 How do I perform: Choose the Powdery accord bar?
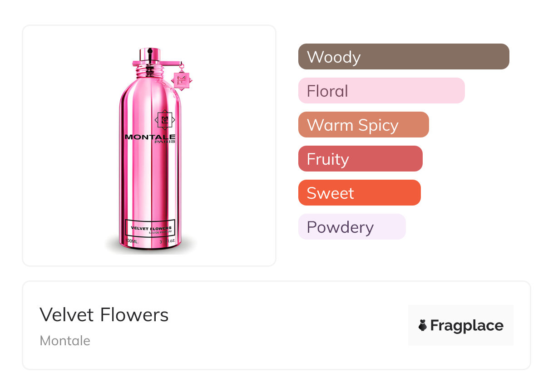click(351, 227)
